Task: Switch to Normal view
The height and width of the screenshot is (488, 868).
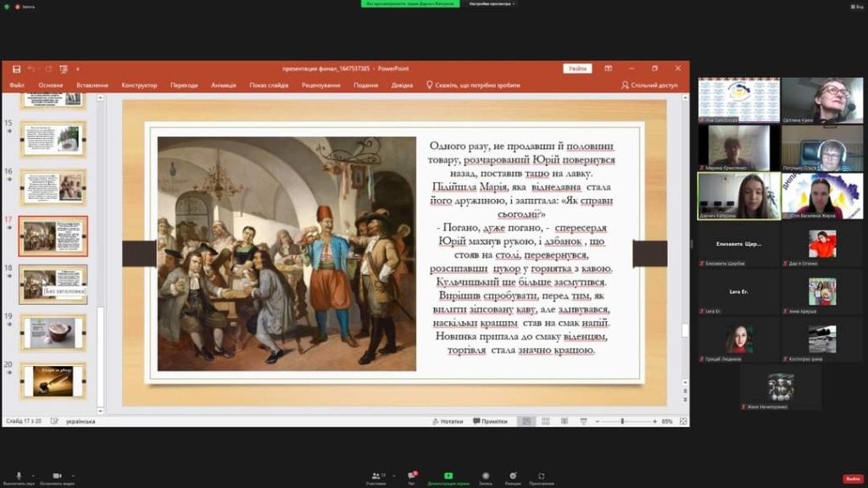Action: click(526, 422)
